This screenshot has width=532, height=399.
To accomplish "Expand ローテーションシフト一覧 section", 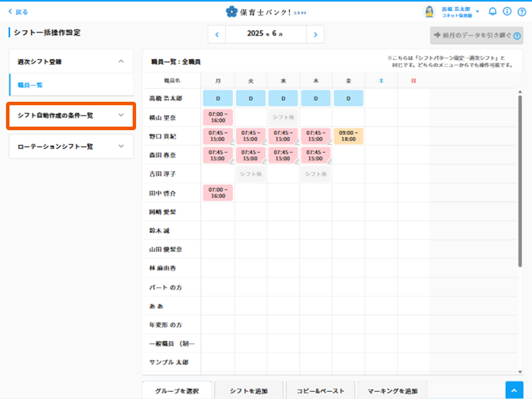I will 71,147.
